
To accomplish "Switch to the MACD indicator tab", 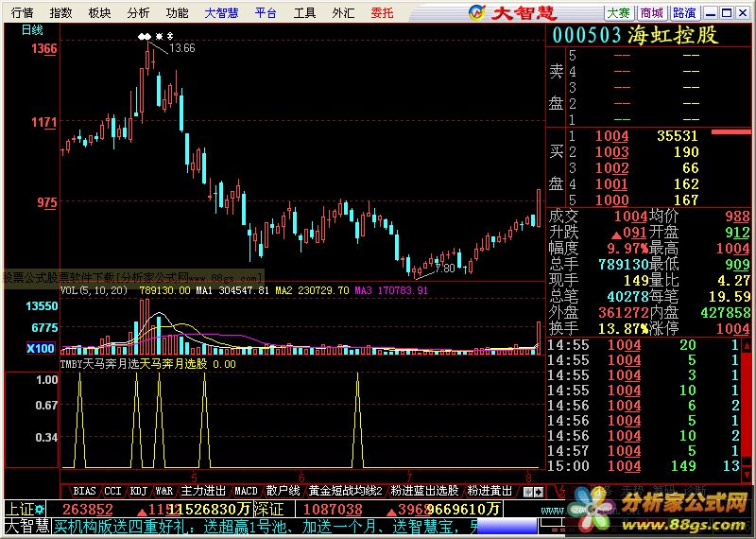I will click(246, 491).
